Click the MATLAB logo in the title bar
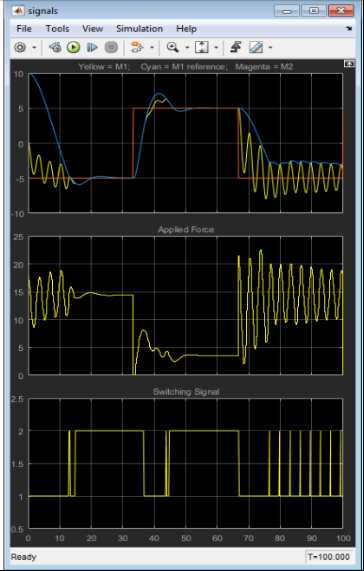The height and width of the screenshot is (571, 364). [19, 11]
